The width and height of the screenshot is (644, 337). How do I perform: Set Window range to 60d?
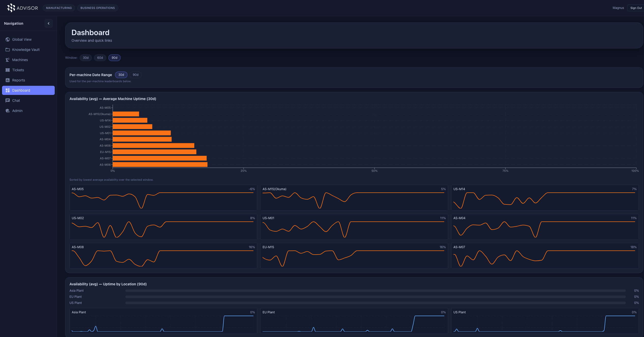[x=100, y=58]
